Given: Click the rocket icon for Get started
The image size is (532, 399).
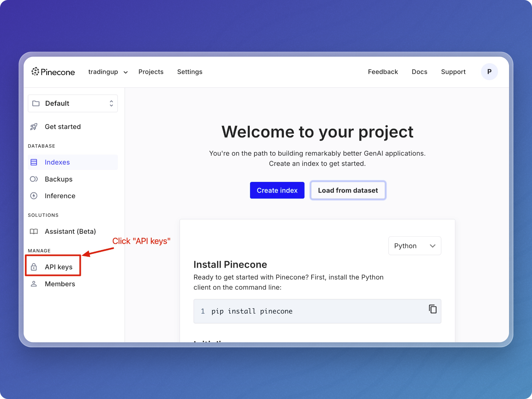Looking at the screenshot, I should pos(34,127).
